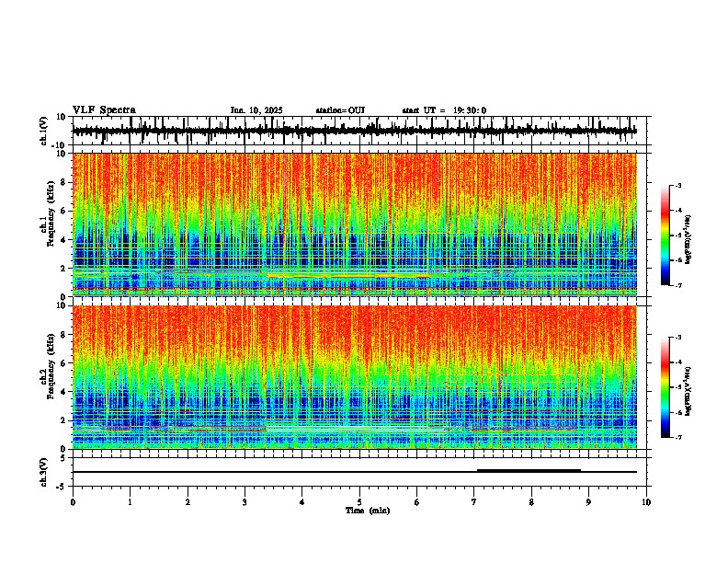Image resolution: width=728 pixels, height=563 pixels.
Task: Click the "0" tick on the time axis
Action: tap(73, 502)
